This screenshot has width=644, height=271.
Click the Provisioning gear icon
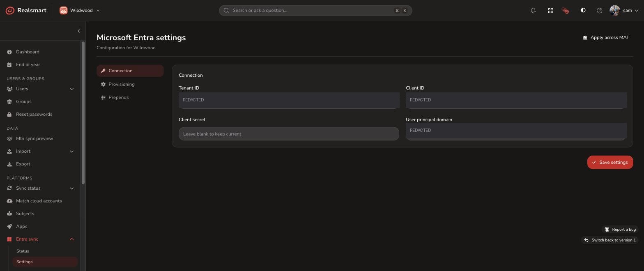[x=103, y=84]
